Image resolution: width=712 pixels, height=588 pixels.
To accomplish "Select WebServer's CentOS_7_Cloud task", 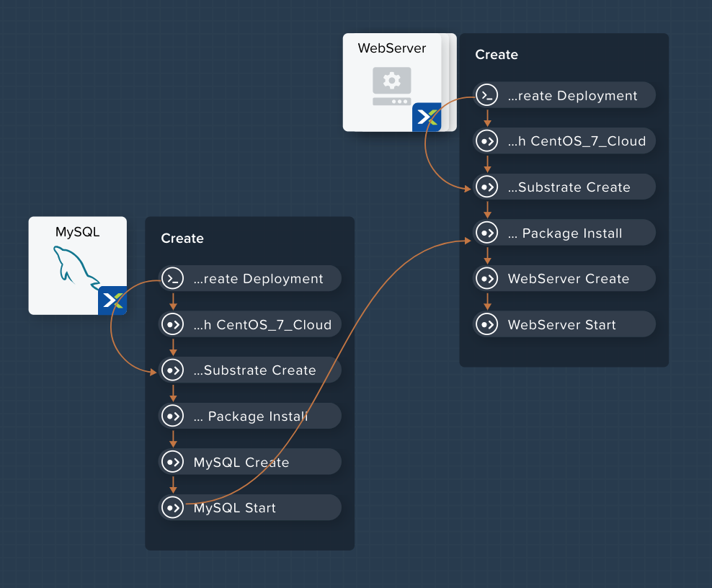I will (x=564, y=141).
